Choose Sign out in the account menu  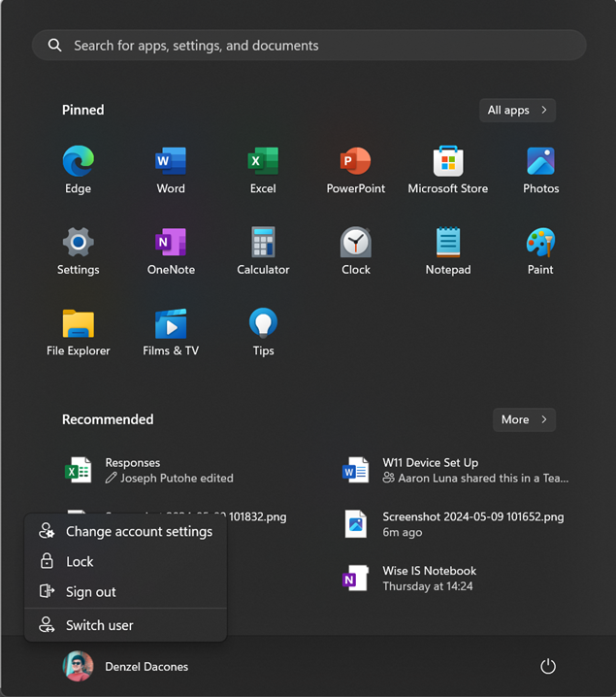125,591
